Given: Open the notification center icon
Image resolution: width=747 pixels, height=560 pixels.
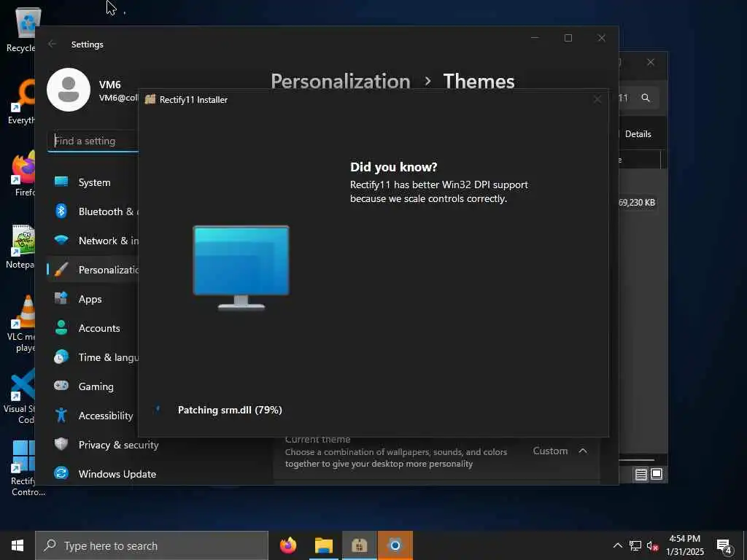Looking at the screenshot, I should (x=724, y=546).
